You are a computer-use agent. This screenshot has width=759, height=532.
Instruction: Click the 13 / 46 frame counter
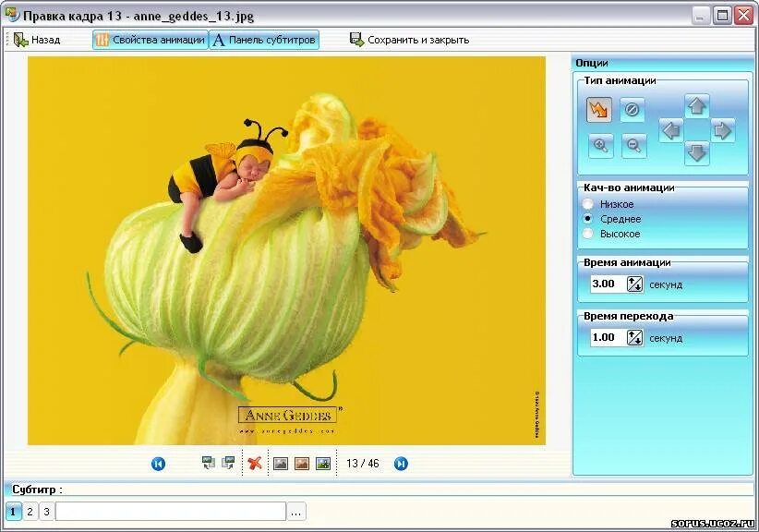pos(363,464)
